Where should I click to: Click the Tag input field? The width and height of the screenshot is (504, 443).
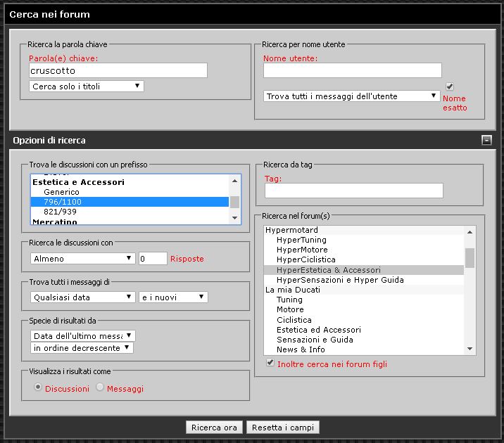[x=354, y=191]
